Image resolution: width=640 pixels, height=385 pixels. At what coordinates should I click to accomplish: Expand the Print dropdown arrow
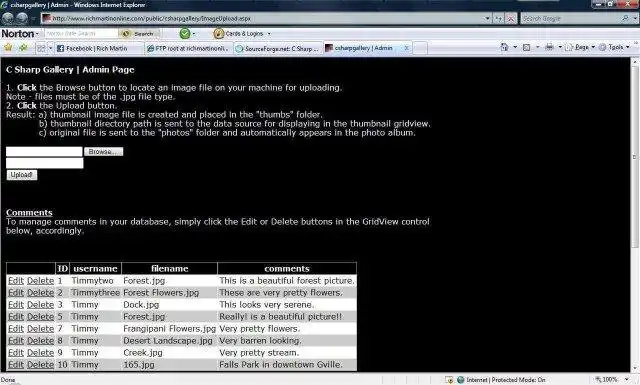tap(560, 47)
